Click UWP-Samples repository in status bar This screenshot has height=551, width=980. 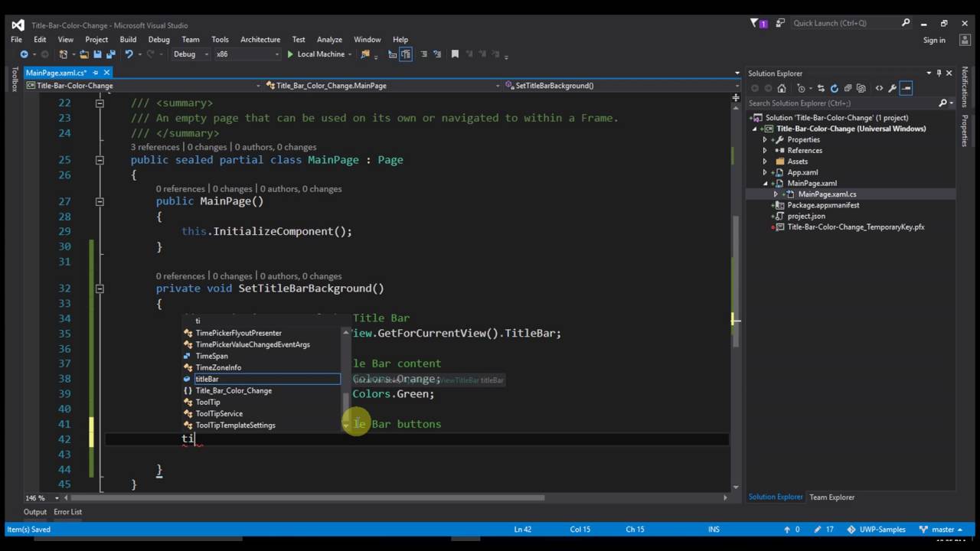point(878,529)
